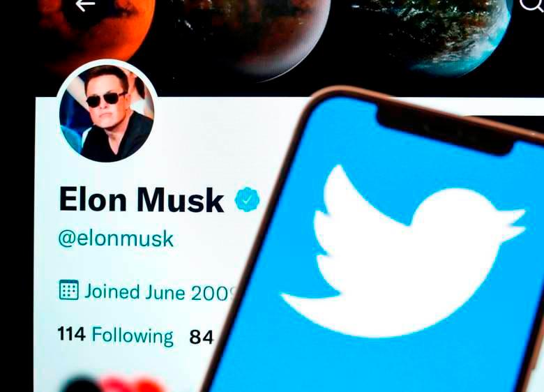Select the Elon Musk display name

pos(142,199)
